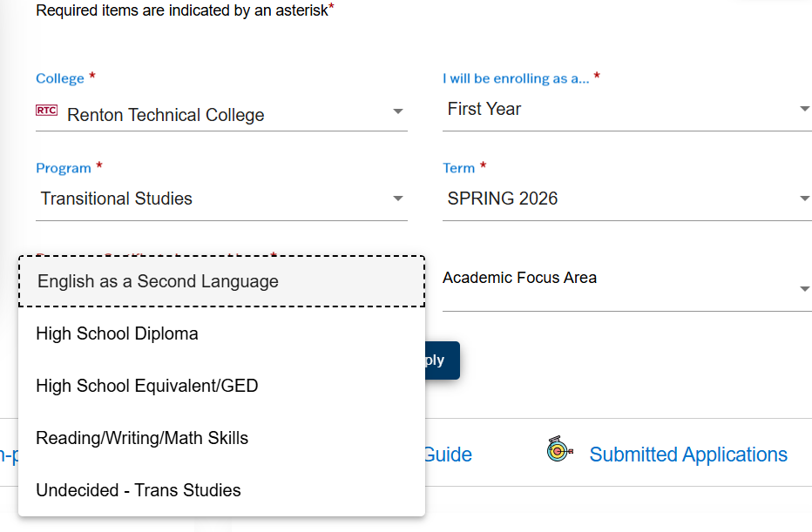Select 'High School Diploma' from the list
The width and height of the screenshot is (812, 532).
pos(117,333)
